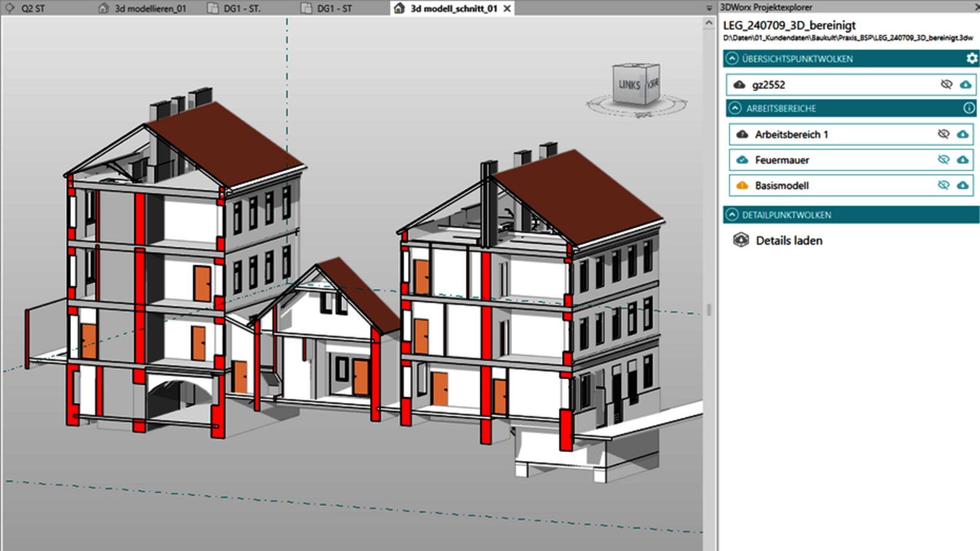The image size is (980, 551).
Task: Toggle visibility of gz2552 point cloud
Action: point(946,85)
